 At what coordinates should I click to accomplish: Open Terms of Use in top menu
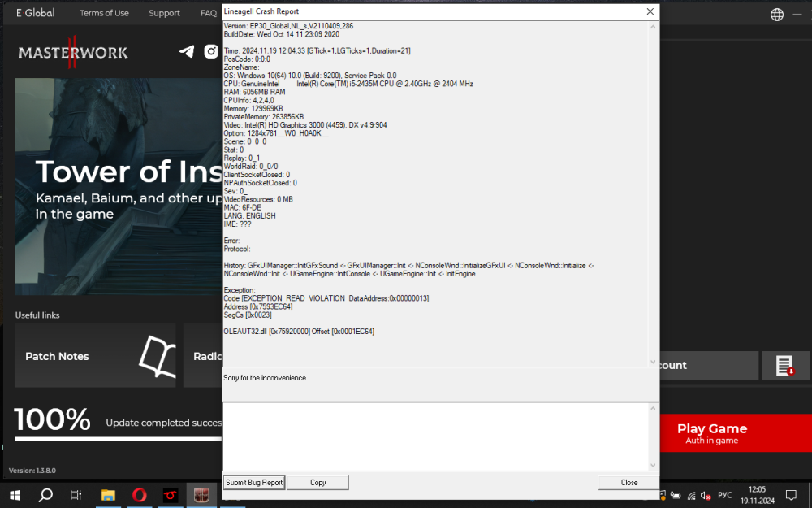click(x=104, y=13)
